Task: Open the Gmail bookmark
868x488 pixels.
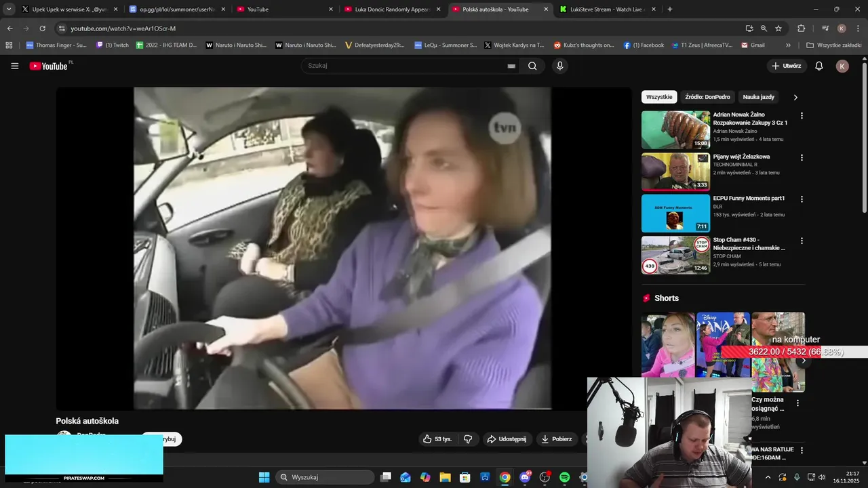Action: [x=753, y=45]
